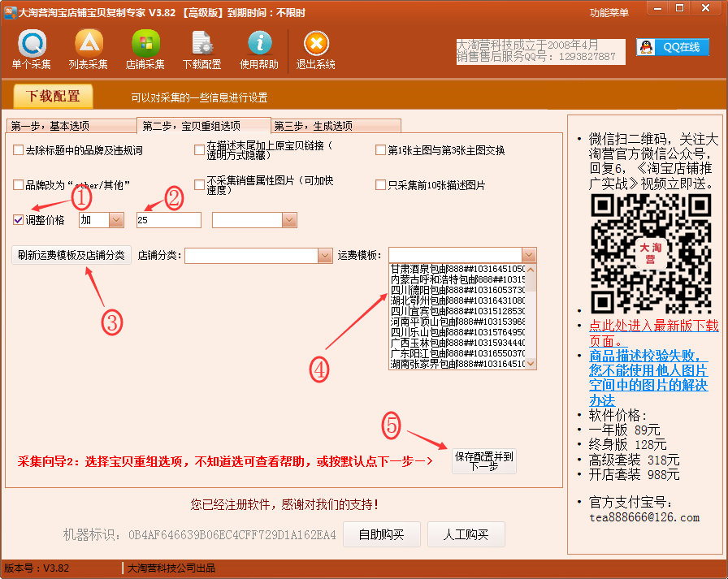Image resolution: width=728 pixels, height=579 pixels.
Task: Click 刷新运费模板及店铺分类 button
Action: [x=71, y=255]
